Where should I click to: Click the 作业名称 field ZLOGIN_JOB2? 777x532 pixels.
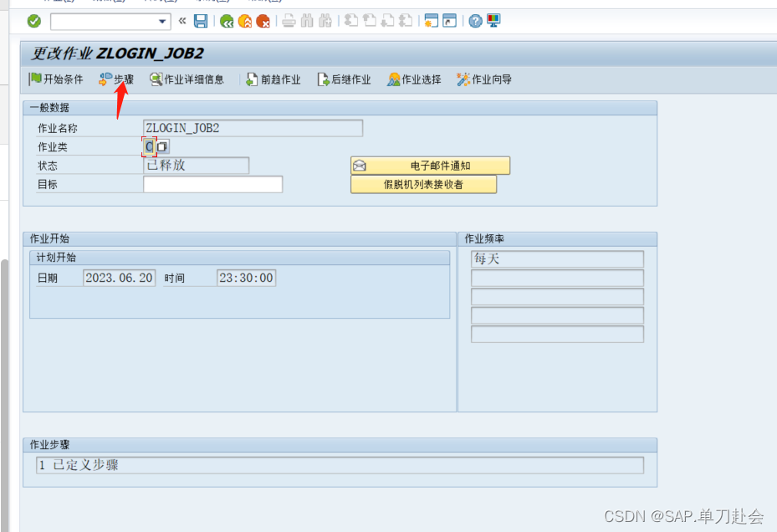point(253,128)
